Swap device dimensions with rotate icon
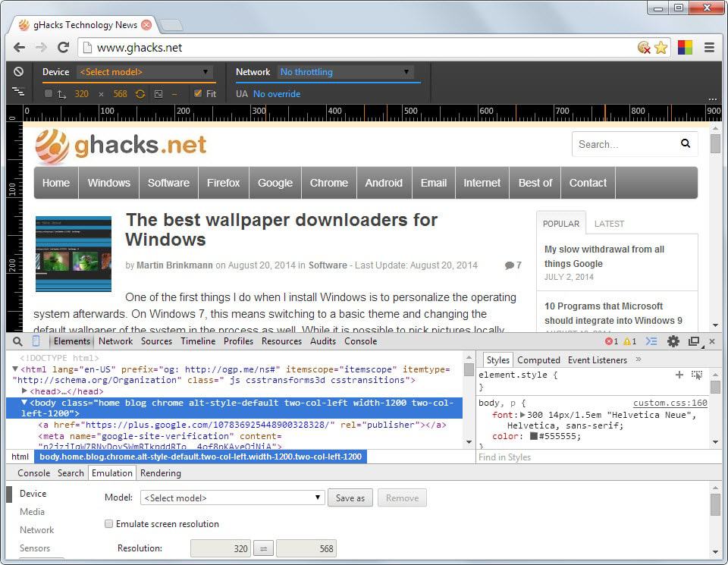 coord(140,94)
